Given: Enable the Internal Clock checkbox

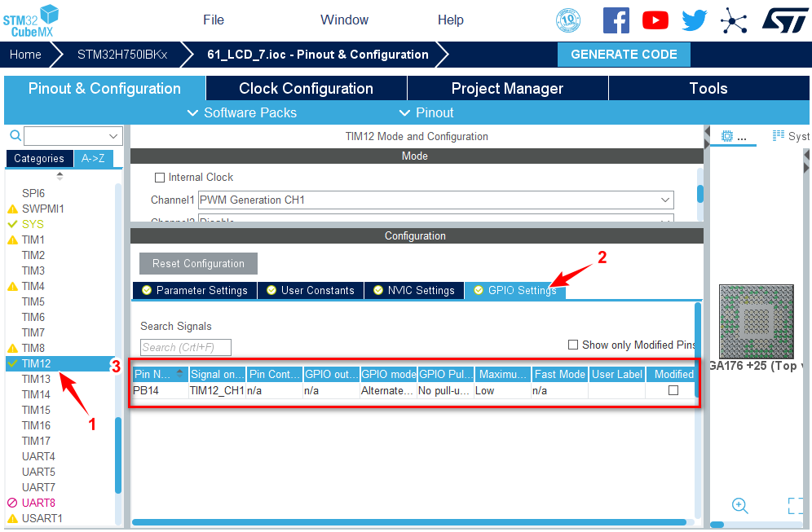Looking at the screenshot, I should 160,177.
